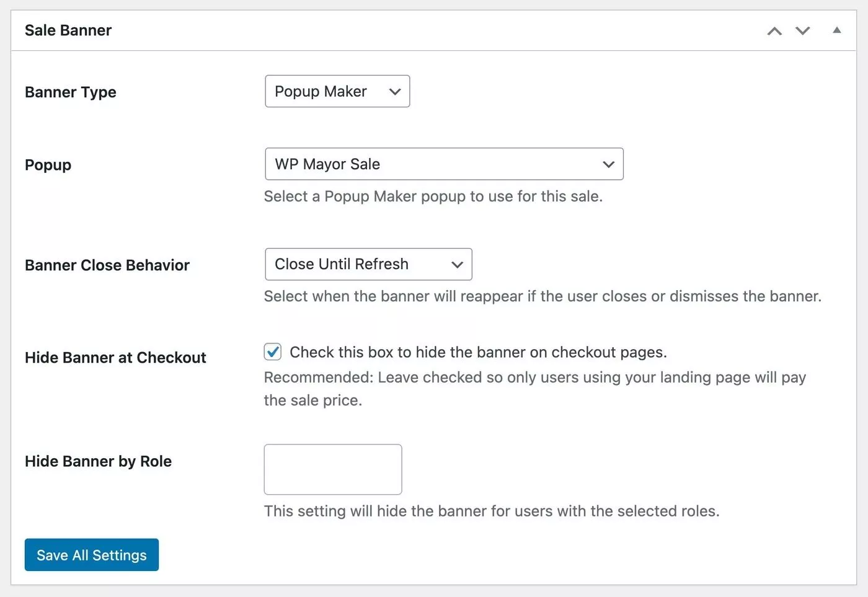The image size is (868, 597).
Task: Click the Banner Close Behavior label
Action: point(107,265)
